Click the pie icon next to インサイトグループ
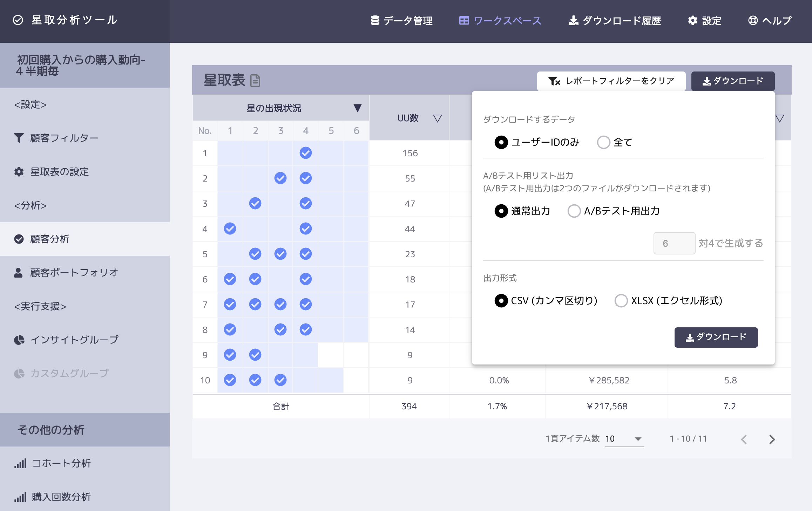 coord(19,340)
